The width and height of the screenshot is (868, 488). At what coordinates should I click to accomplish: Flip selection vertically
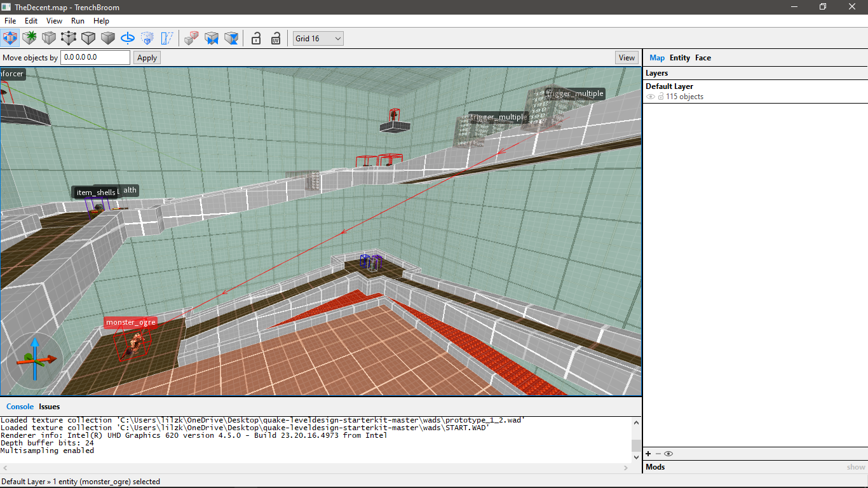click(231, 38)
